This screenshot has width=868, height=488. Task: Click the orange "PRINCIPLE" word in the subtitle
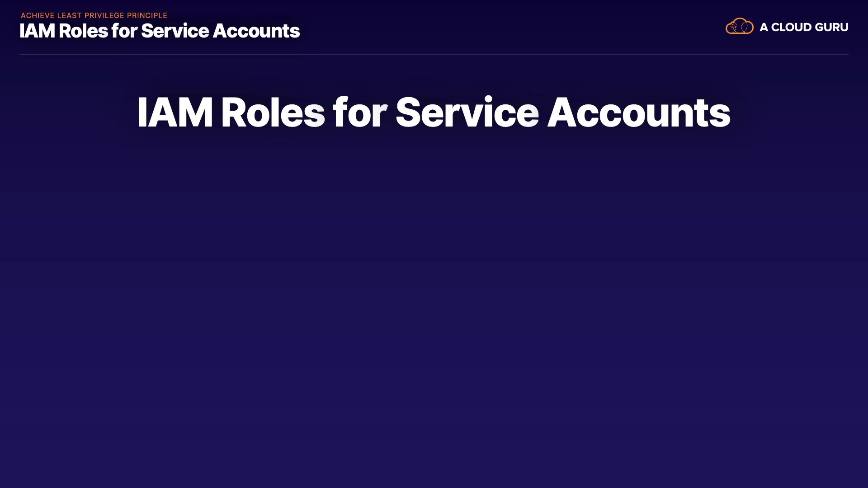coord(147,15)
